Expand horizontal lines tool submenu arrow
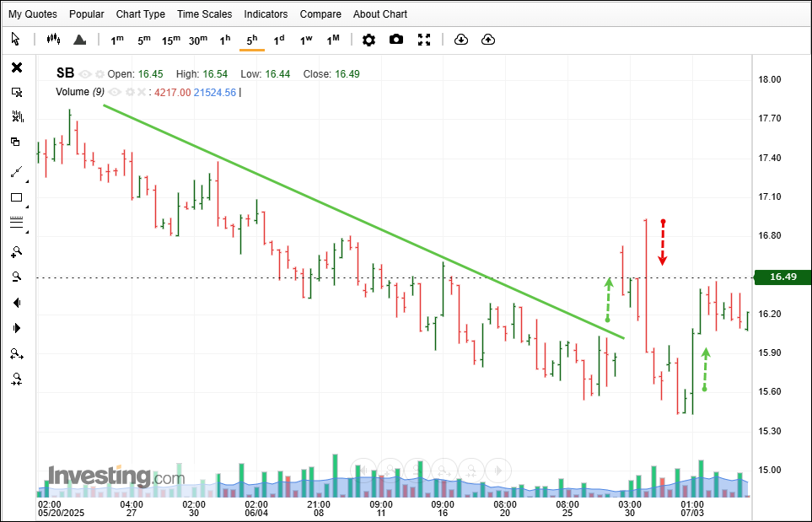The width and height of the screenshot is (812, 522). pyautogui.click(x=27, y=231)
